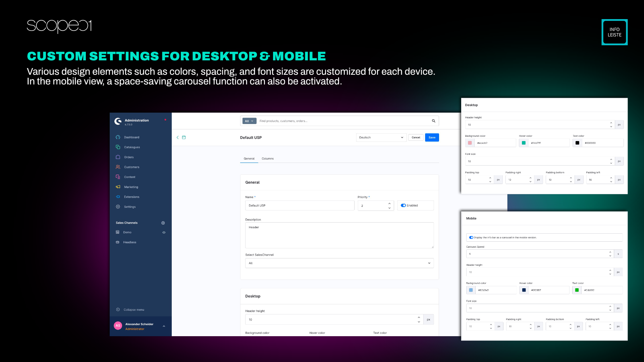Click the Cancel button
This screenshot has width=644, height=362.
pos(416,137)
